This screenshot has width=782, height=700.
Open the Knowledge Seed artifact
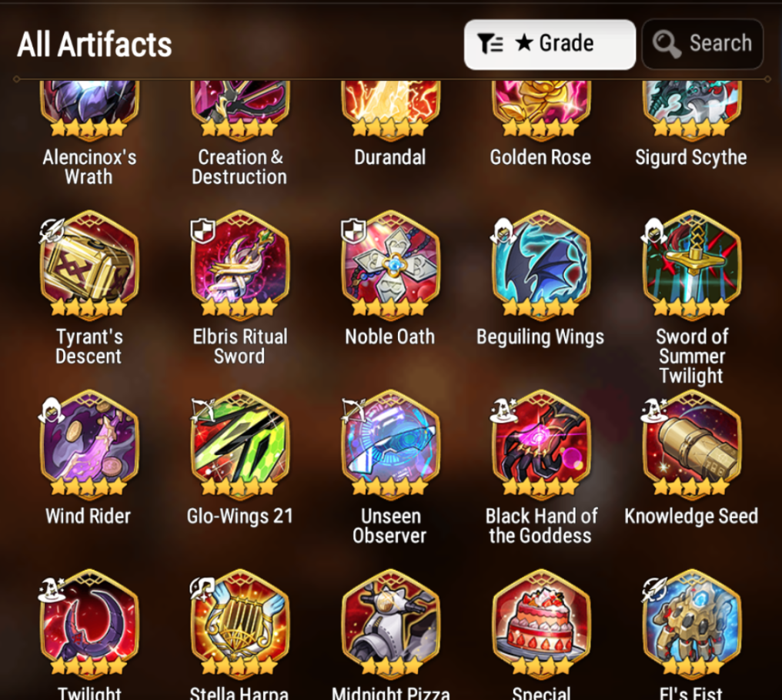[x=692, y=443]
